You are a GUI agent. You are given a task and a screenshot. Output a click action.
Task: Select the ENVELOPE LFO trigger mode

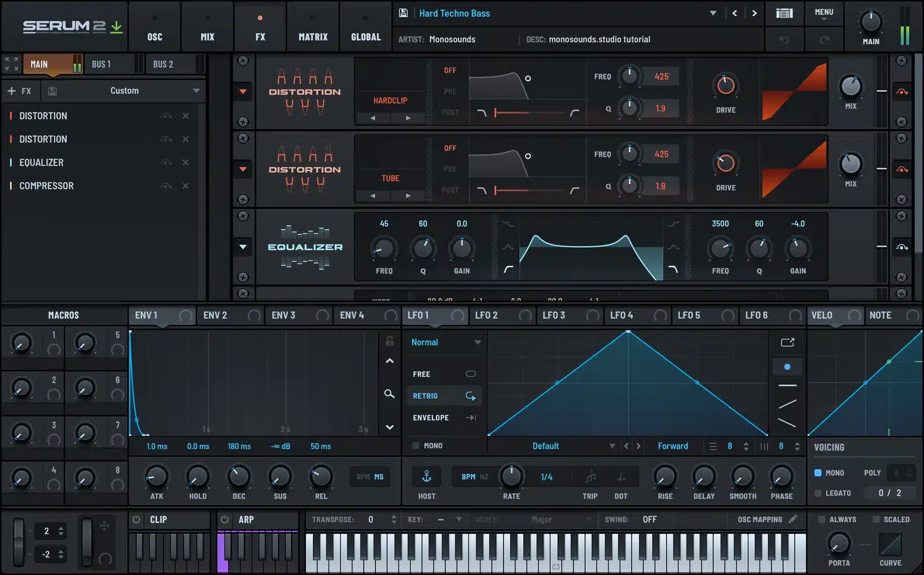(444, 417)
